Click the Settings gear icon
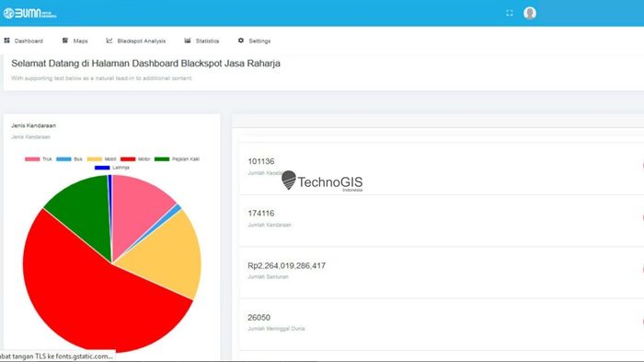The image size is (644, 362). point(241,41)
